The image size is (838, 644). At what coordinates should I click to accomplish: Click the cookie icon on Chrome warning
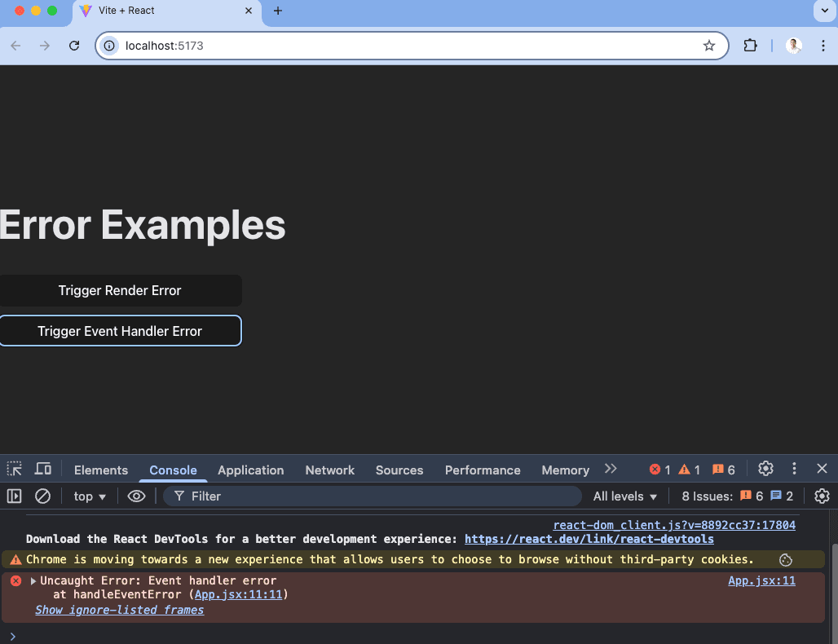pyautogui.click(x=786, y=559)
